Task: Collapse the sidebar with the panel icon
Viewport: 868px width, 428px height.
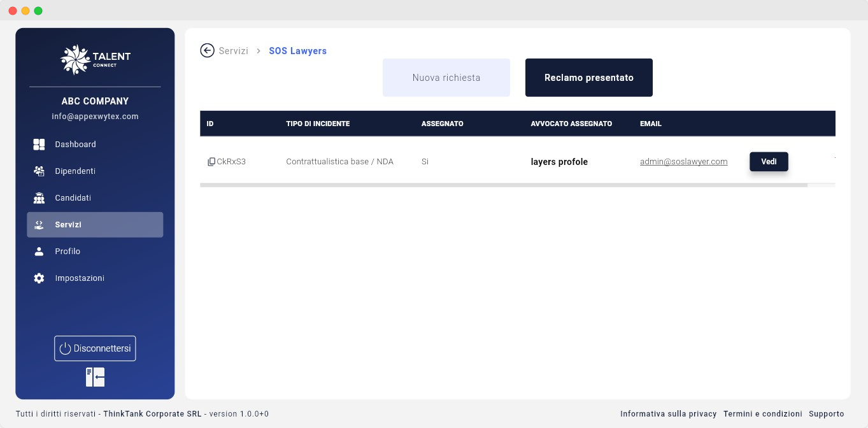Action: click(x=95, y=377)
